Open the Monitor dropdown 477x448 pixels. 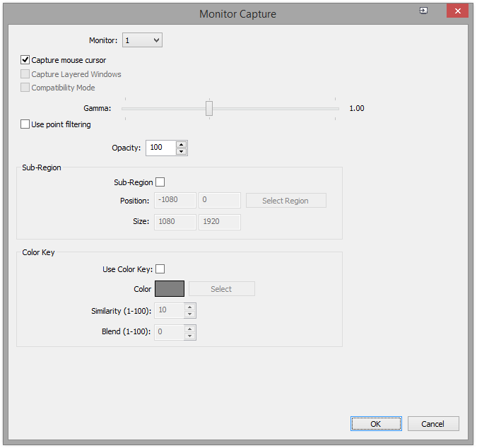point(142,40)
